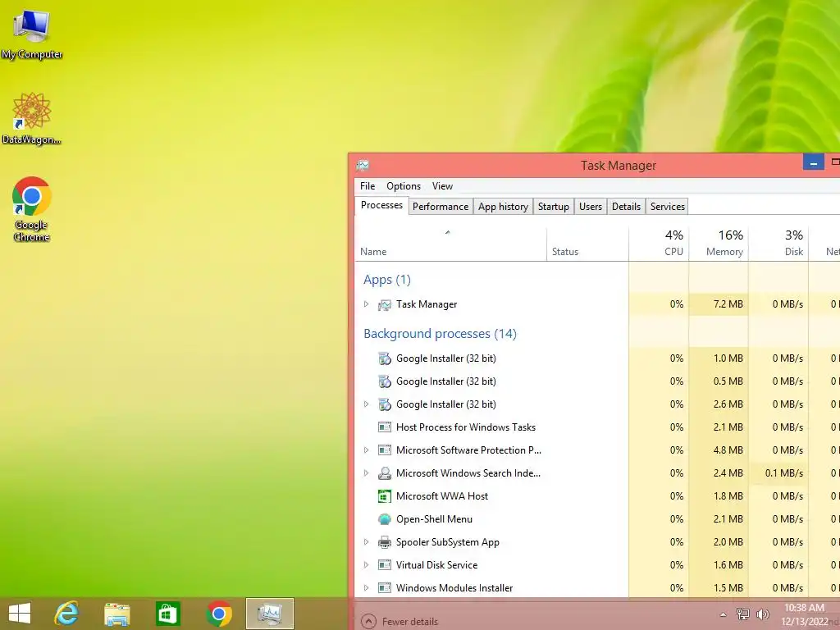Image resolution: width=840 pixels, height=630 pixels.
Task: Select Task Manager taskbar button
Action: point(269,614)
